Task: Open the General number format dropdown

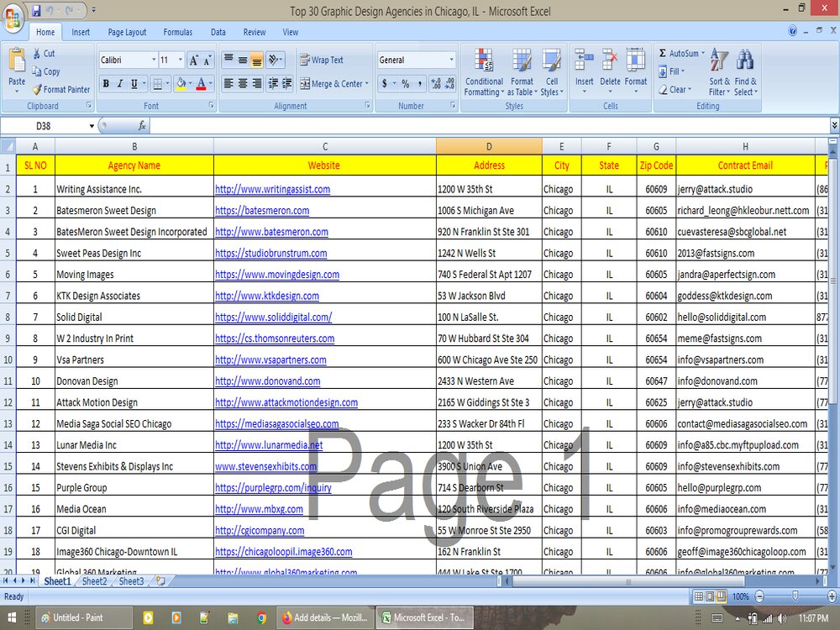Action: point(451,60)
